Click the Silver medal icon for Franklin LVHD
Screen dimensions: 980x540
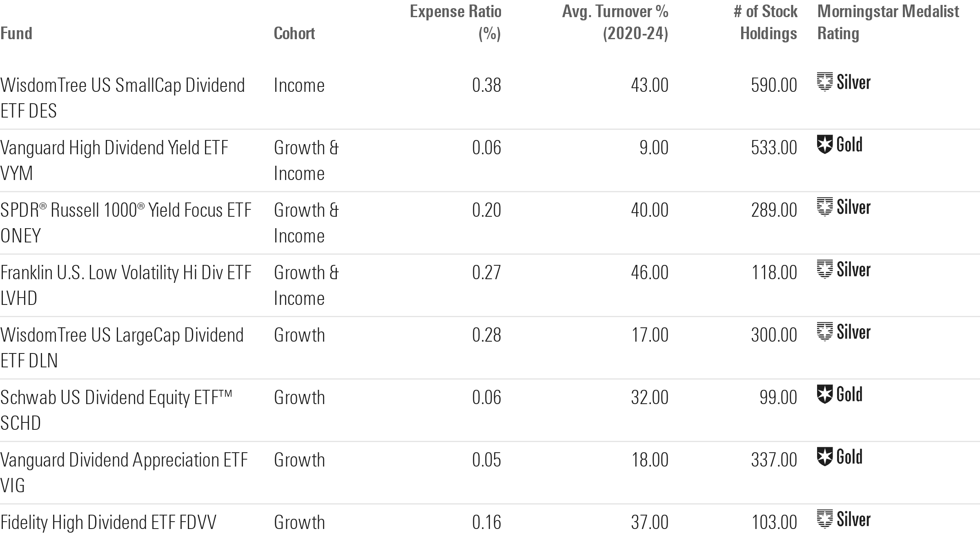click(824, 269)
